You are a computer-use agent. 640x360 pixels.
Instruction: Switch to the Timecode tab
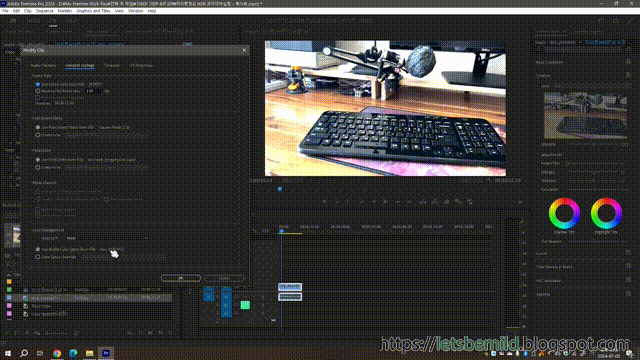(112, 65)
